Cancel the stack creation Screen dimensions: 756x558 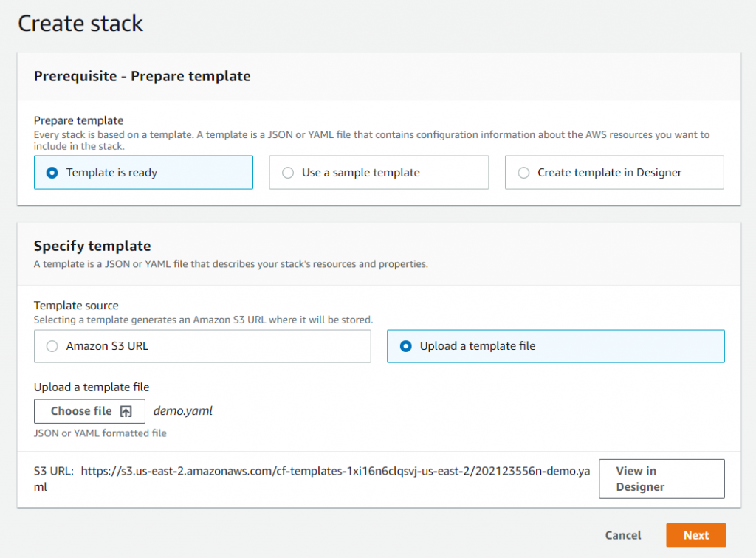(622, 535)
